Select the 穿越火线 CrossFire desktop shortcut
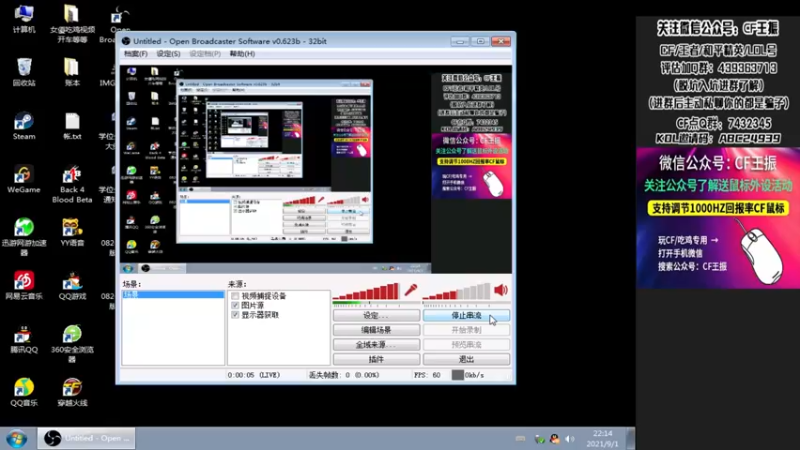 tap(72, 392)
